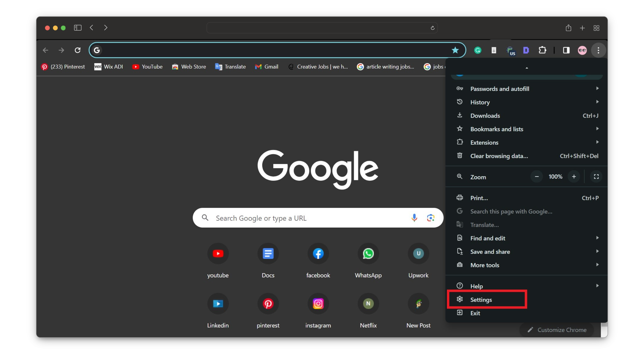Open the Grammarly extension icon
Image resolution: width=644 pixels, height=362 pixels.
[478, 50]
